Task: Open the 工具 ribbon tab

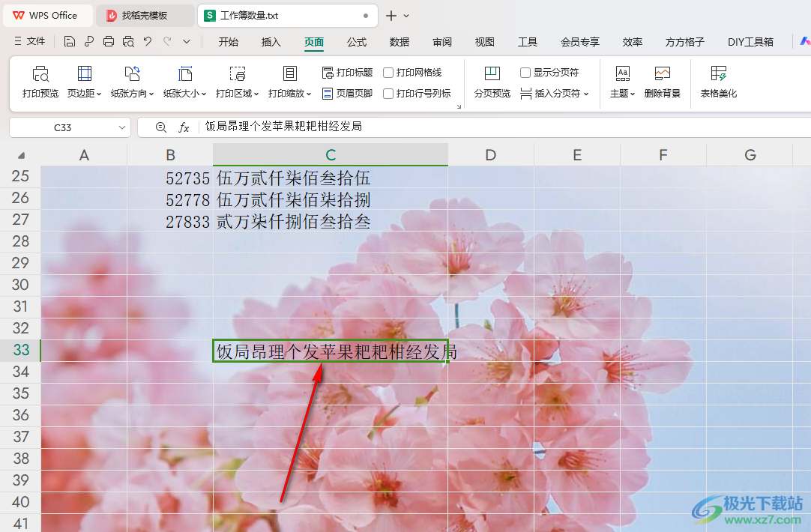Action: pos(528,42)
